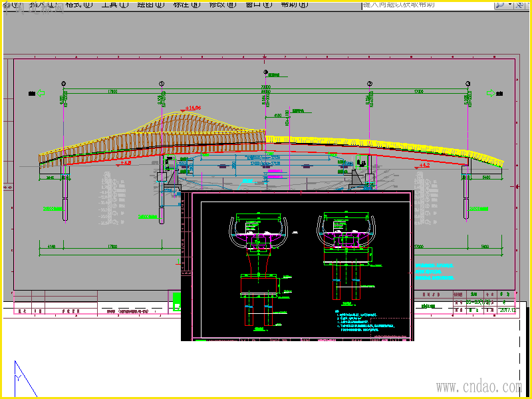Select the blue UCS icon at bottom-left

coord(25,378)
